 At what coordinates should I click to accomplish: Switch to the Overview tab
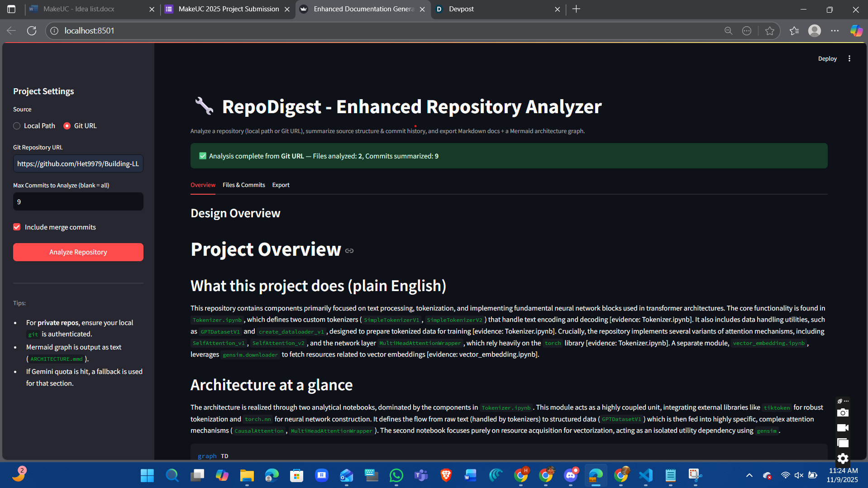203,185
